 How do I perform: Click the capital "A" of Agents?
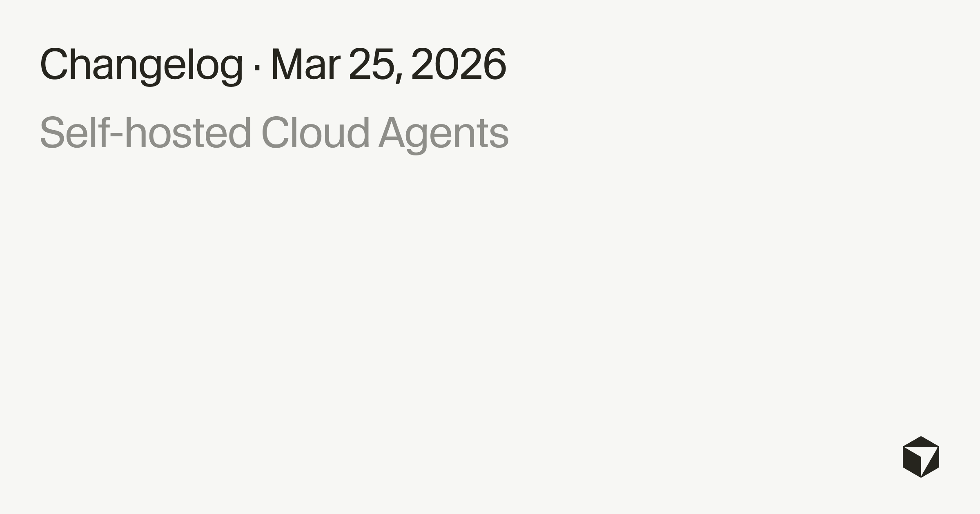[391, 133]
